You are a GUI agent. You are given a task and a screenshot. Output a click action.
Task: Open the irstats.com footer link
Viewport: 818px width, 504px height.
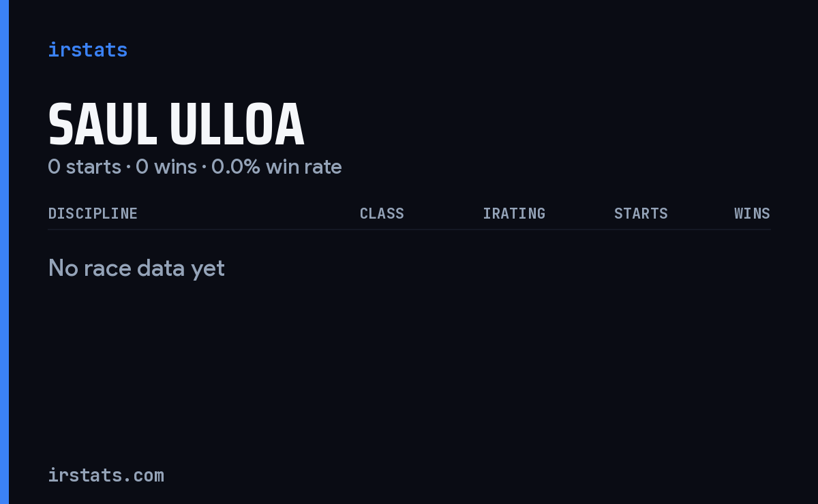coord(106,475)
